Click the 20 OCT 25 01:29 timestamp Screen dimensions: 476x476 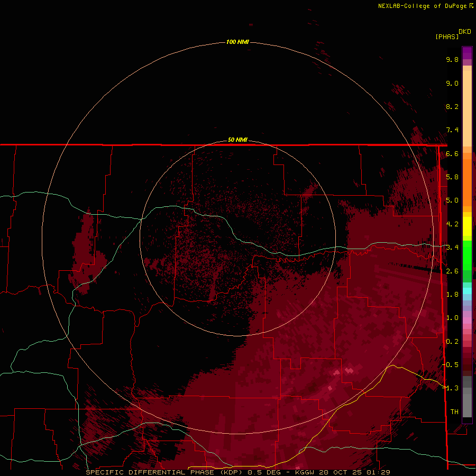pyautogui.click(x=354, y=472)
